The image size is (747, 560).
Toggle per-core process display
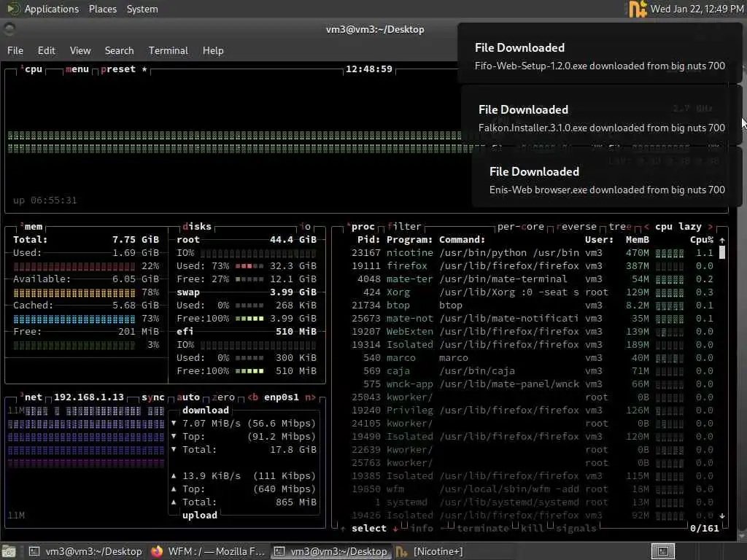pyautogui.click(x=520, y=227)
